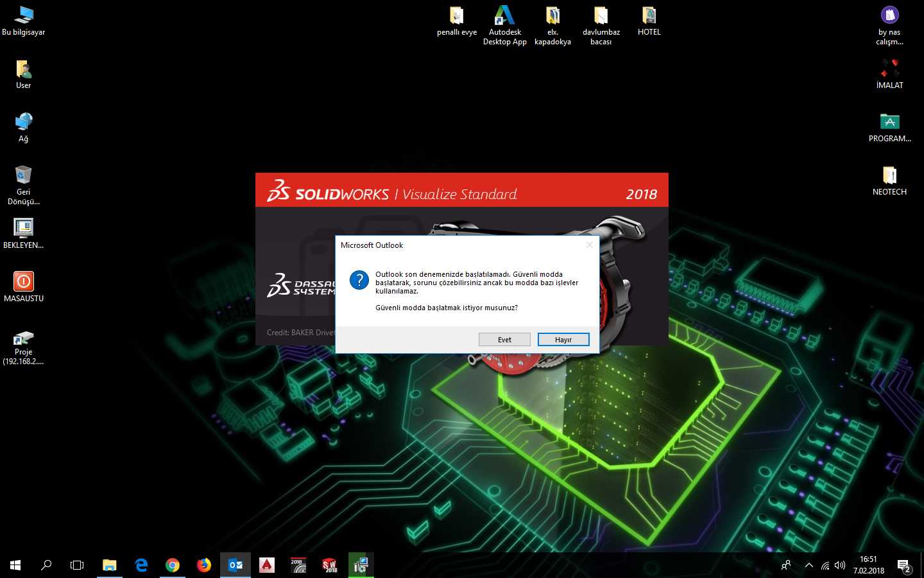Switch to the installer taskbar icon with green underline
Screen dimensions: 924x578
tap(361, 565)
